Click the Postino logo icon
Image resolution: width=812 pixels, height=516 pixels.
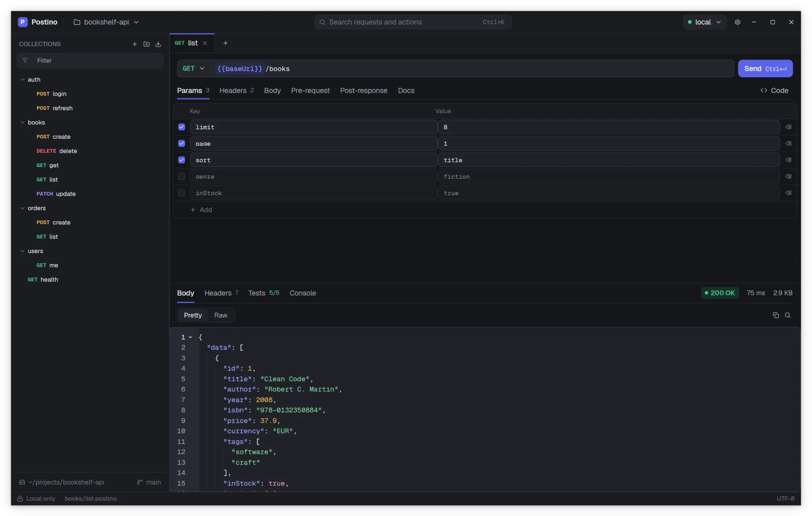click(x=23, y=22)
